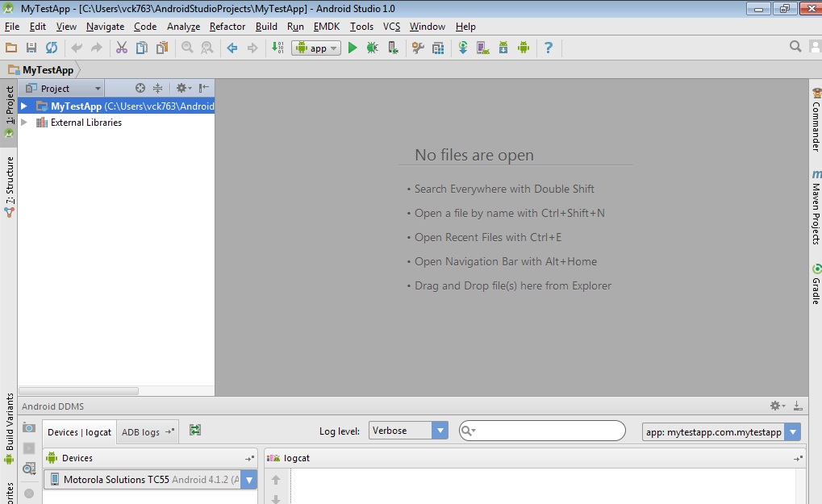Click the DDMS screen capture camera icon
Screen dimensions: 822x504
coord(29,428)
